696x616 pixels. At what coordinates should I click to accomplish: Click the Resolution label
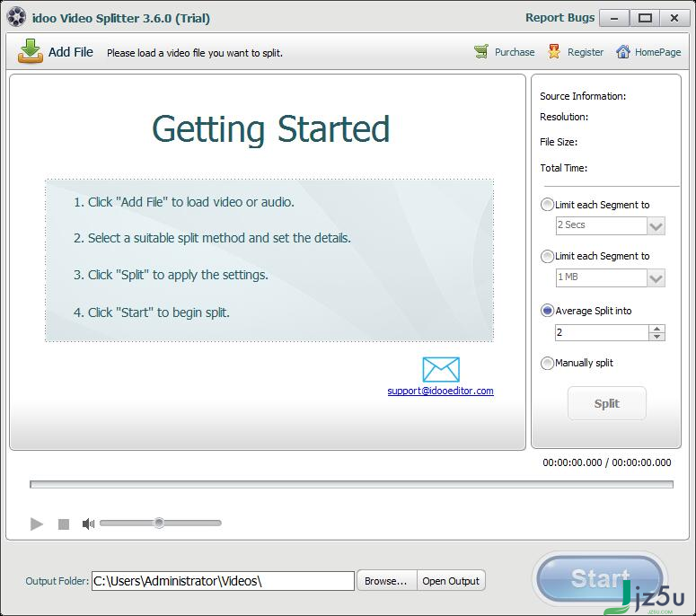tap(564, 117)
